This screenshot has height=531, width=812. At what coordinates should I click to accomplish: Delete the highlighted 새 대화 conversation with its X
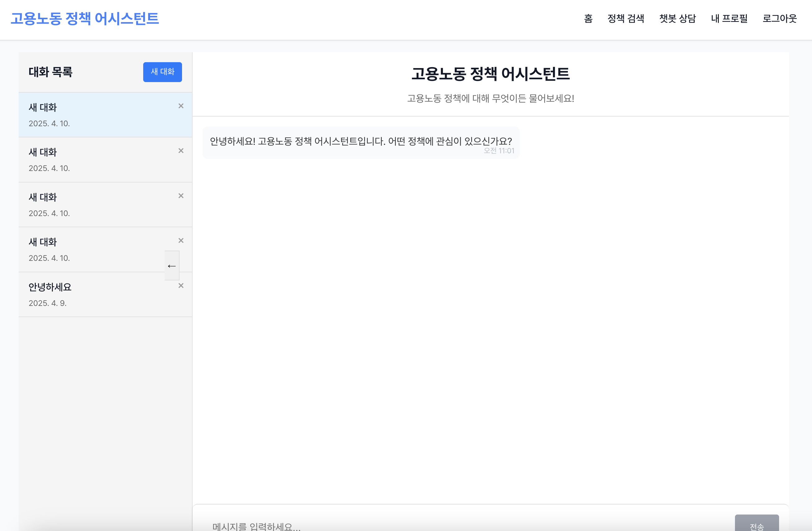click(181, 106)
